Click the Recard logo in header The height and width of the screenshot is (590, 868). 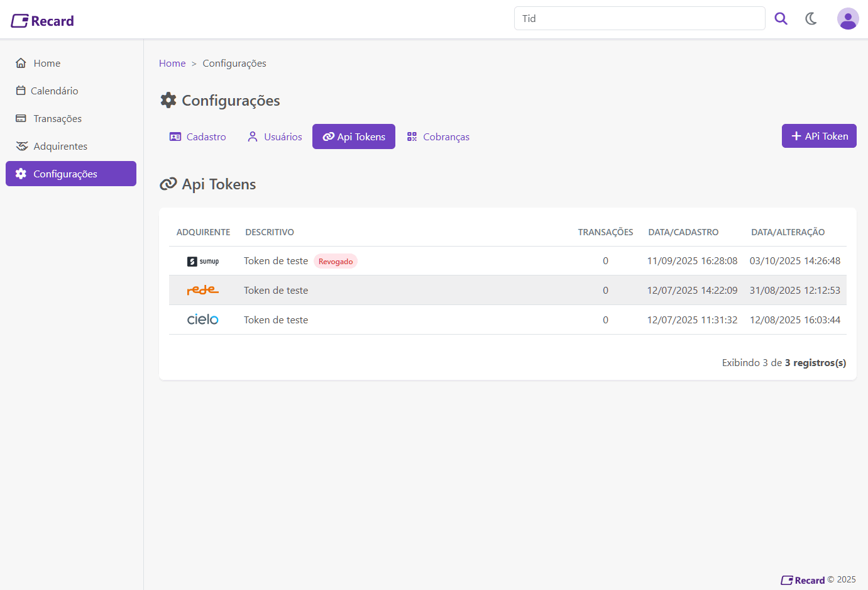43,21
